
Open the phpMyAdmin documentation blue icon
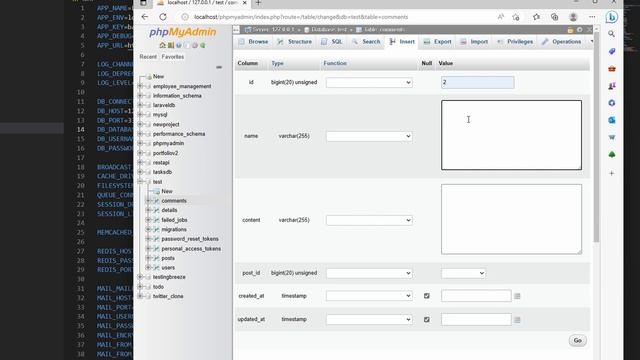click(179, 45)
